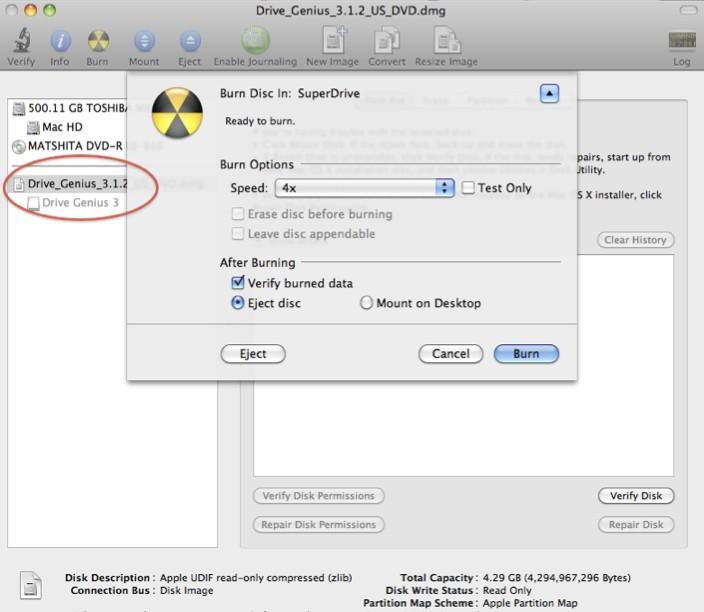
Task: Click the radioactive burn icon in dialog
Action: click(x=177, y=113)
